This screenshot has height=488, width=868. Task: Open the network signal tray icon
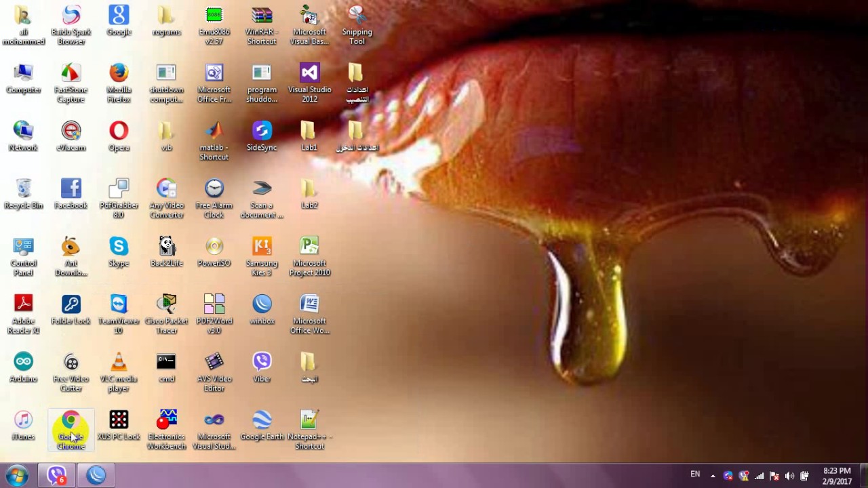coord(759,476)
